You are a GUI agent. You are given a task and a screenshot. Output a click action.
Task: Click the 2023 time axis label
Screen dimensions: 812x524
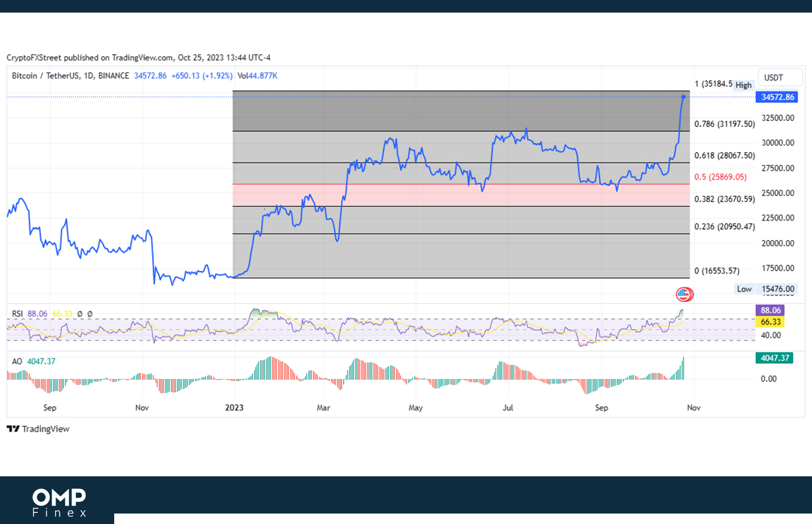234,408
